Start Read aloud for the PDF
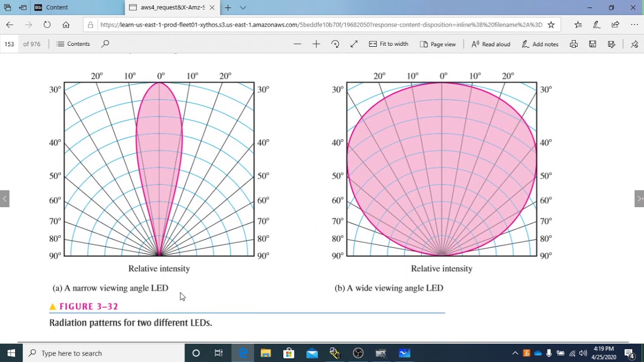644x362 pixels. (x=491, y=44)
